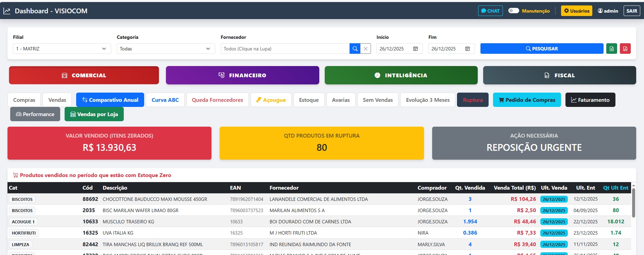The width and height of the screenshot is (644, 255).
Task: Expand the Filial dropdown
Action: tap(62, 49)
